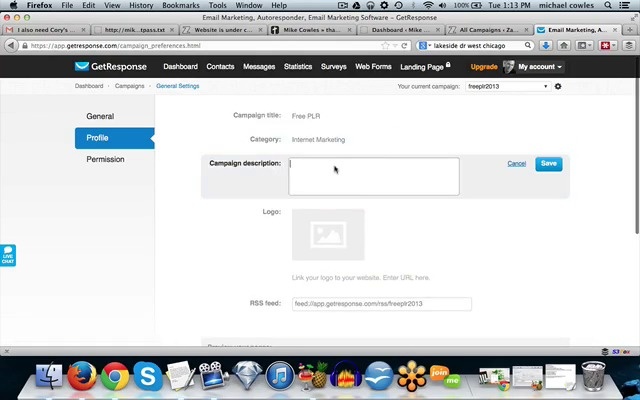Screen dimensions: 640x400
Task: Open the Dashboard nav item
Action: point(180,67)
